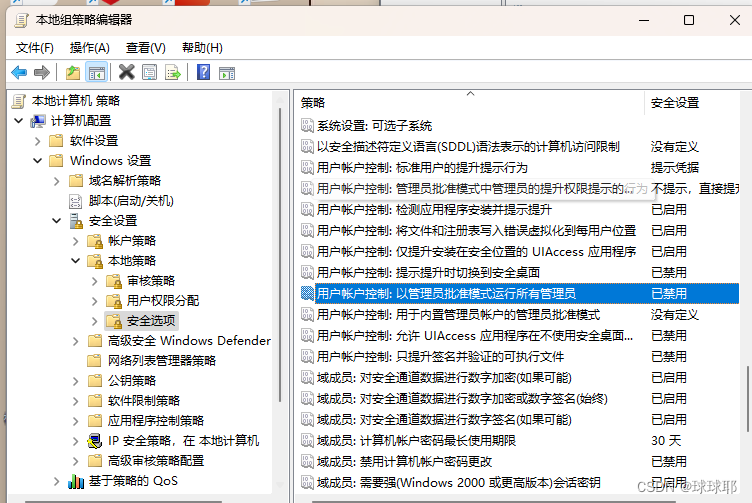Click the IP 安全策略 shield icon

click(x=95, y=441)
